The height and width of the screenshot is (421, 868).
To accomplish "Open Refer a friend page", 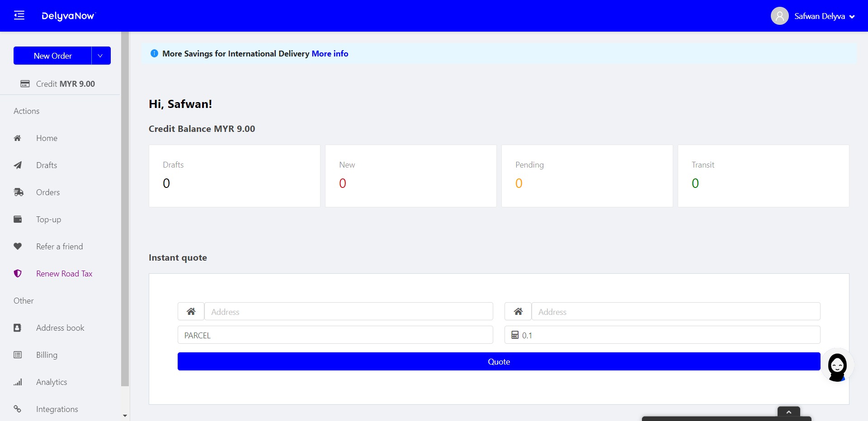I will tap(60, 246).
